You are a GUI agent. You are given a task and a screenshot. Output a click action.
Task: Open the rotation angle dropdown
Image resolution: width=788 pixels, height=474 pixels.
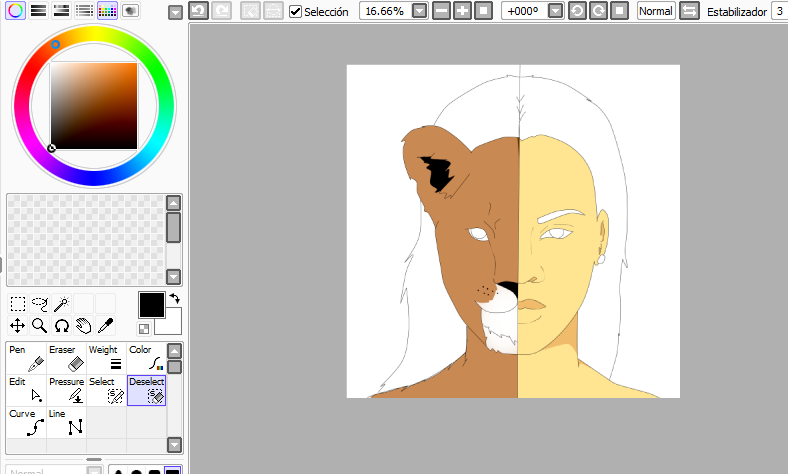point(555,11)
